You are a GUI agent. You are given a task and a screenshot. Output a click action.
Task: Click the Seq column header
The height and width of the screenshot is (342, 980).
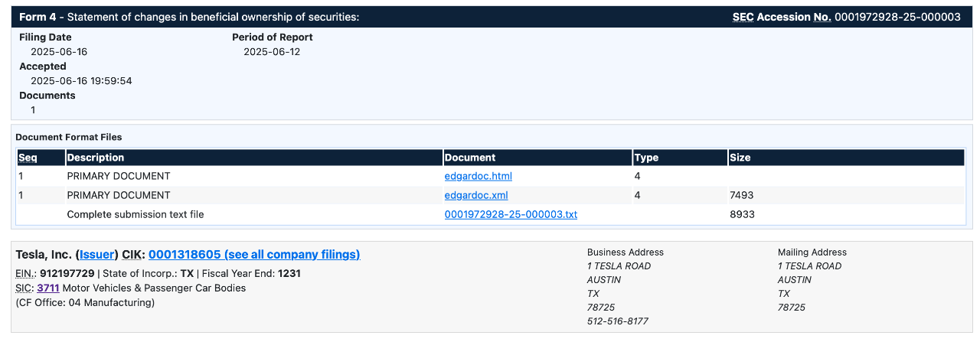[x=28, y=158]
